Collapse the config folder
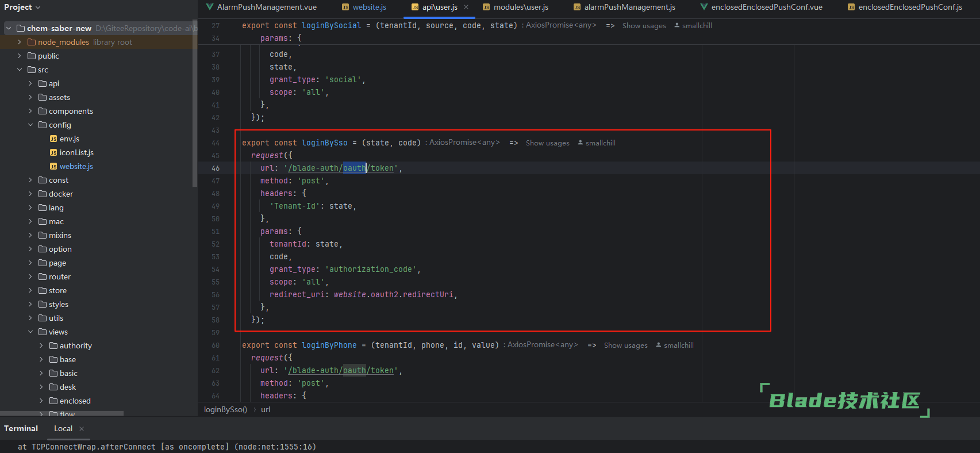The width and height of the screenshot is (980, 453). click(x=30, y=125)
